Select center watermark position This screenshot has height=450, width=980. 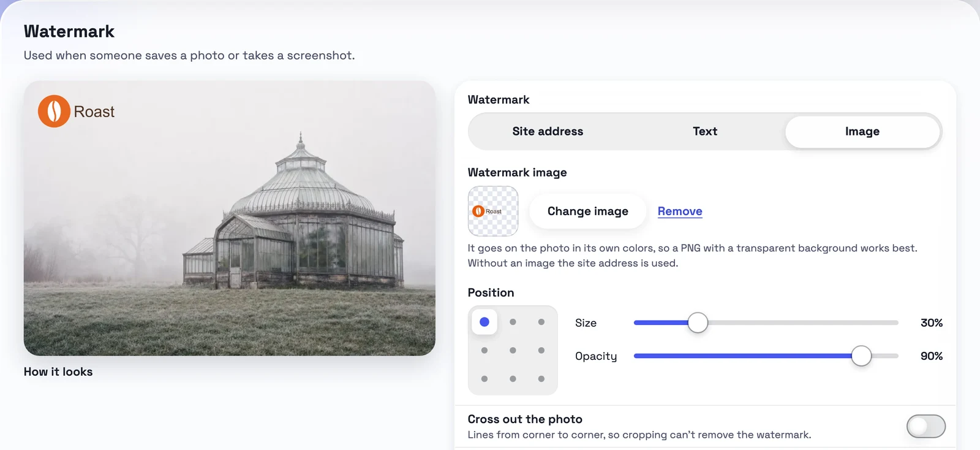[513, 351]
